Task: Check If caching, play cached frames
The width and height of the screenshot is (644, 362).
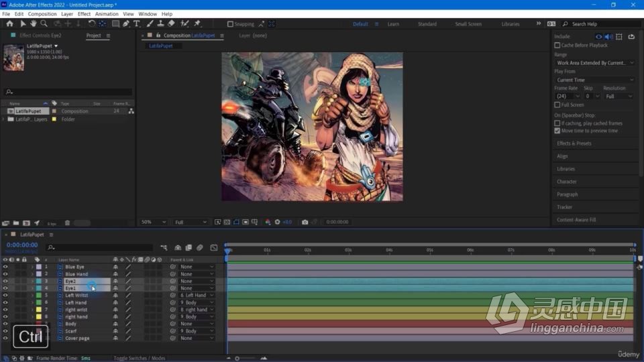Action: 557,123
